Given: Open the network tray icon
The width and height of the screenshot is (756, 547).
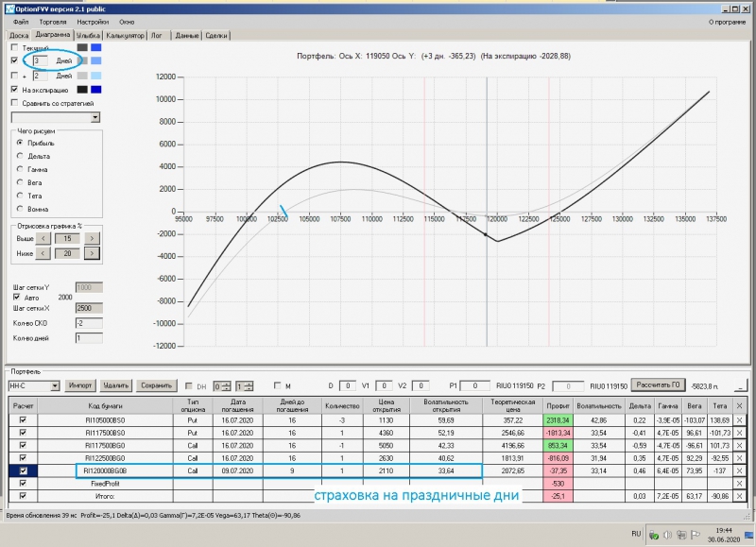Looking at the screenshot, I should pyautogui.click(x=681, y=535).
